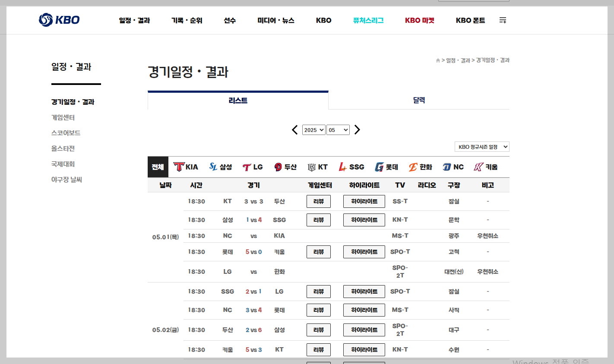
Task: Click the 5 vs 3 score for 키움-KT
Action: [254, 350]
